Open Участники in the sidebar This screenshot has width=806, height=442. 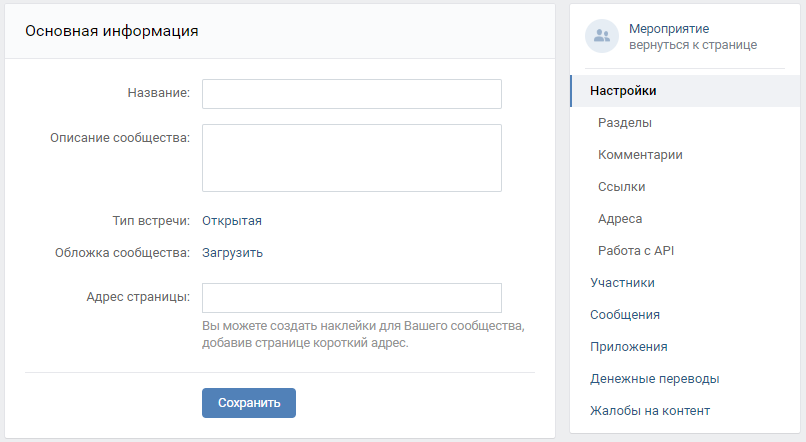622,283
